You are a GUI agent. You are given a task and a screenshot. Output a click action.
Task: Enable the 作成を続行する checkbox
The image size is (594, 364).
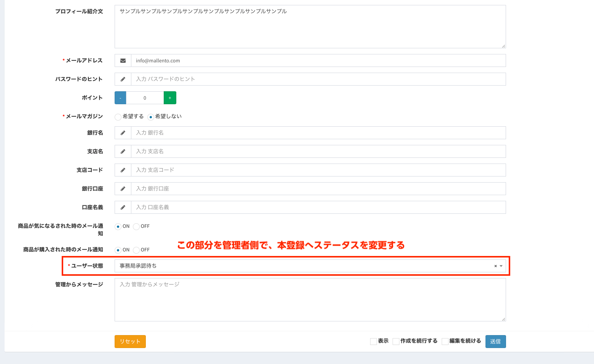(396, 342)
